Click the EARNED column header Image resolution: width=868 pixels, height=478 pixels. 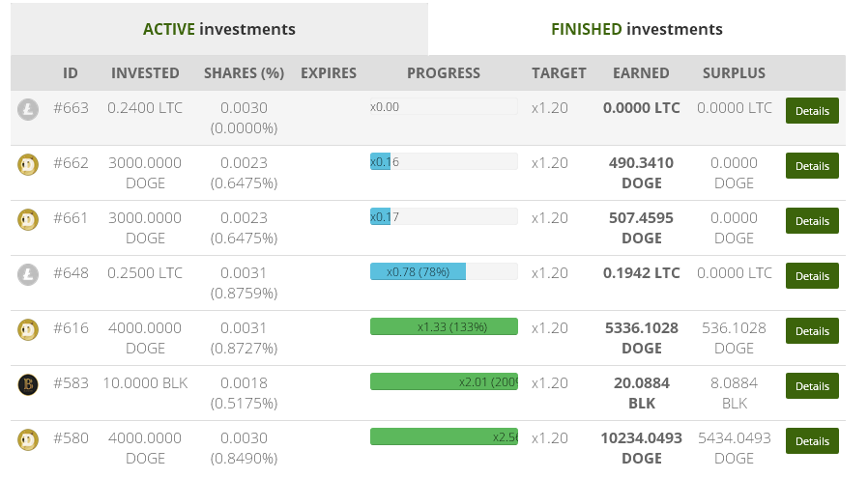(x=641, y=72)
